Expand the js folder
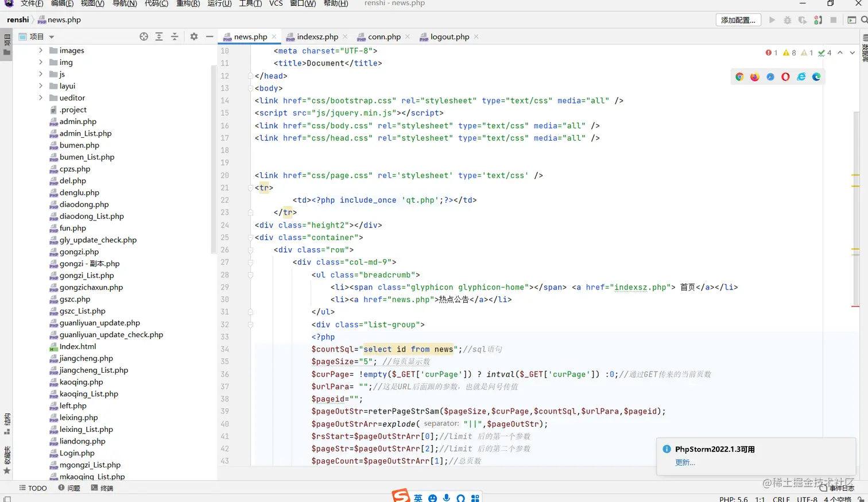Screen dimensions: 868x502 click(x=40, y=74)
